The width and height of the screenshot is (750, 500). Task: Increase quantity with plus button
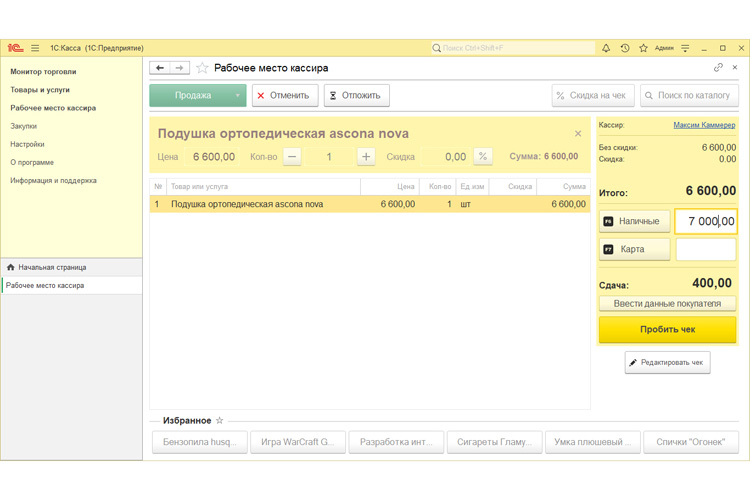coord(366,157)
